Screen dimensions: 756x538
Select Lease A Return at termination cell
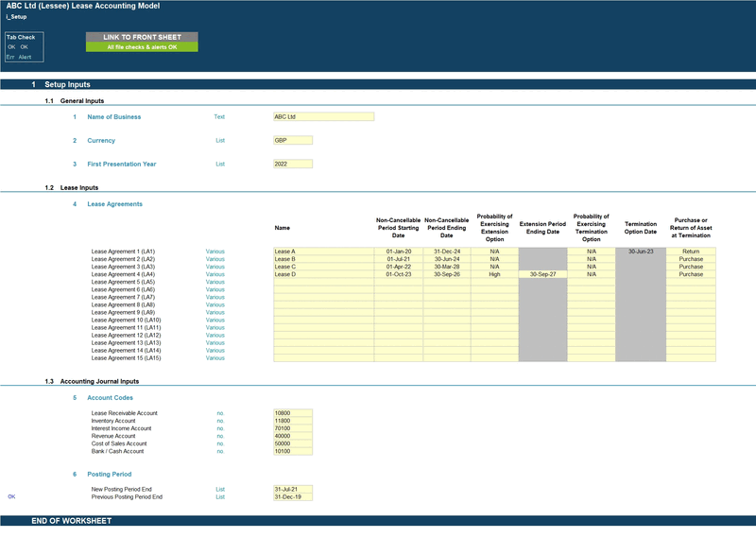691,252
